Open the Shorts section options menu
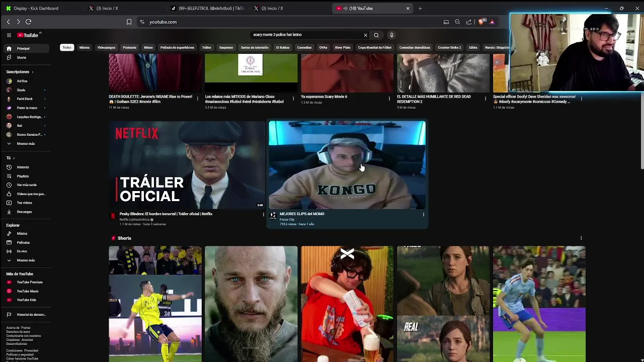Screen dimensions: 644x362 click(x=581, y=238)
